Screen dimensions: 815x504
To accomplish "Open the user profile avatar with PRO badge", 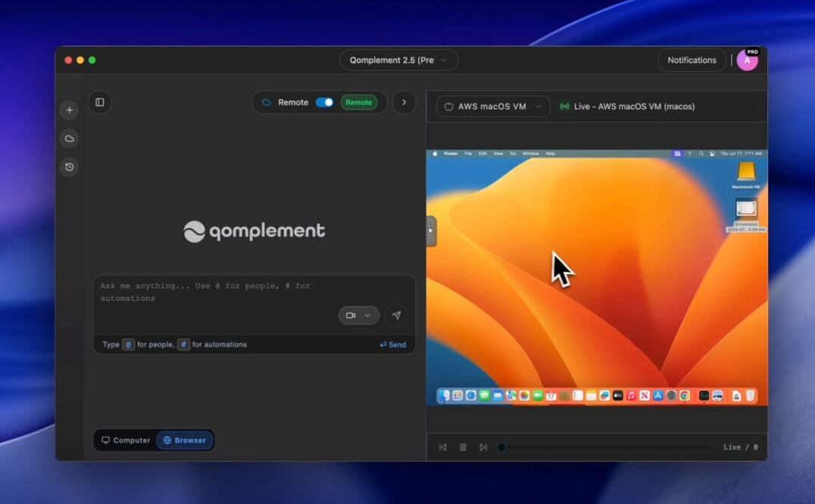I will (747, 61).
